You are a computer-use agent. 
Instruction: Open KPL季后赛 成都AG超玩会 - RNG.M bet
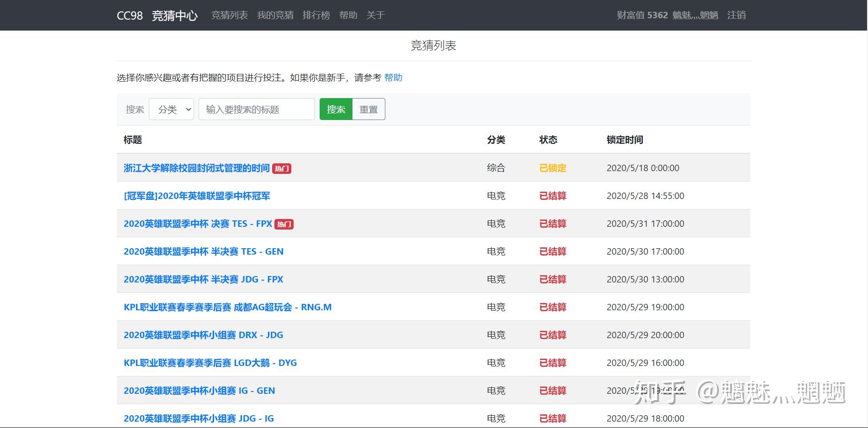(x=228, y=307)
